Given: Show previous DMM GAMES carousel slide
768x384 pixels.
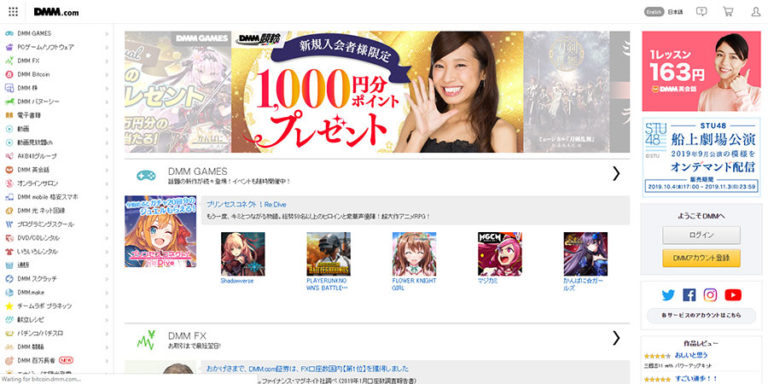Looking at the screenshot, I should pos(178,92).
